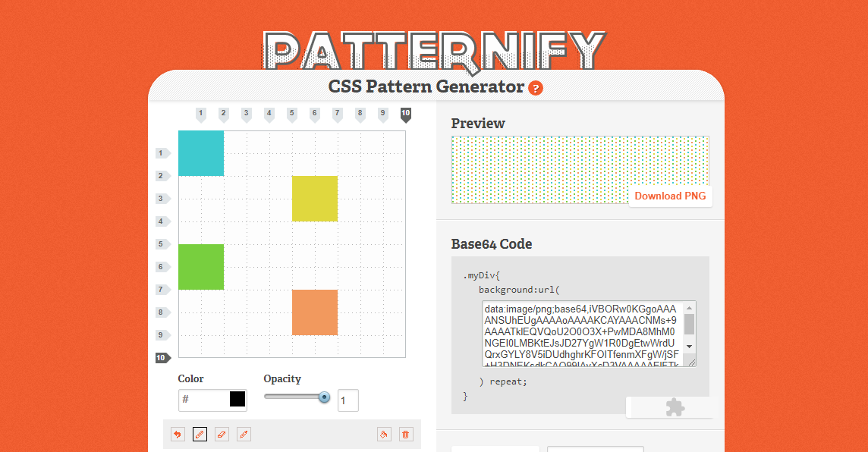The image size is (868, 452).
Task: Download the pattern as PNG
Action: [x=670, y=196]
